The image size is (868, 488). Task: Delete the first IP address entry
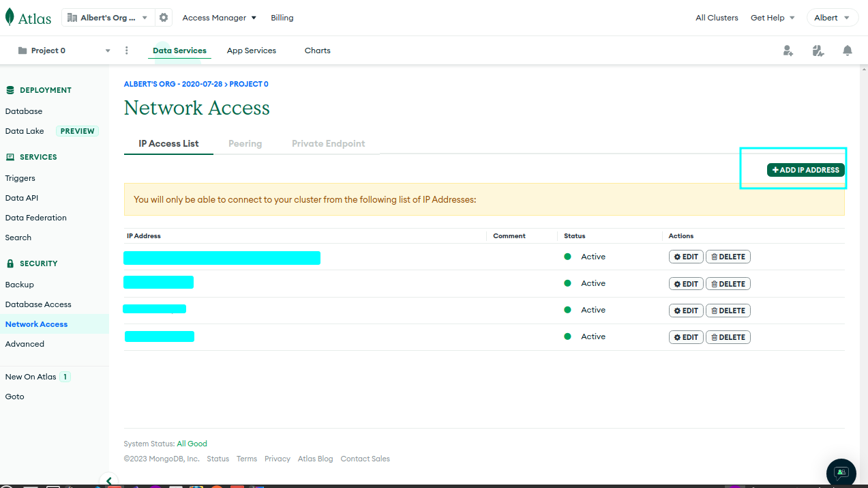[x=728, y=257]
